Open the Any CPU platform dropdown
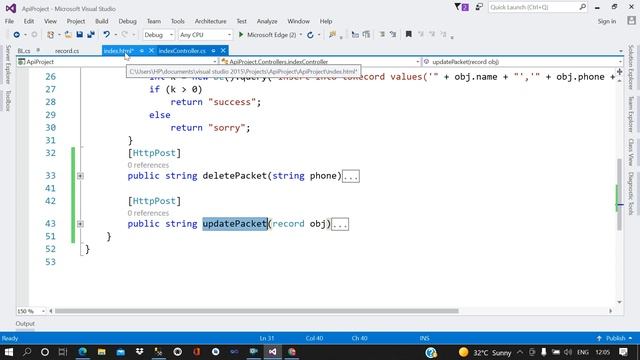640x360 pixels. [x=205, y=35]
